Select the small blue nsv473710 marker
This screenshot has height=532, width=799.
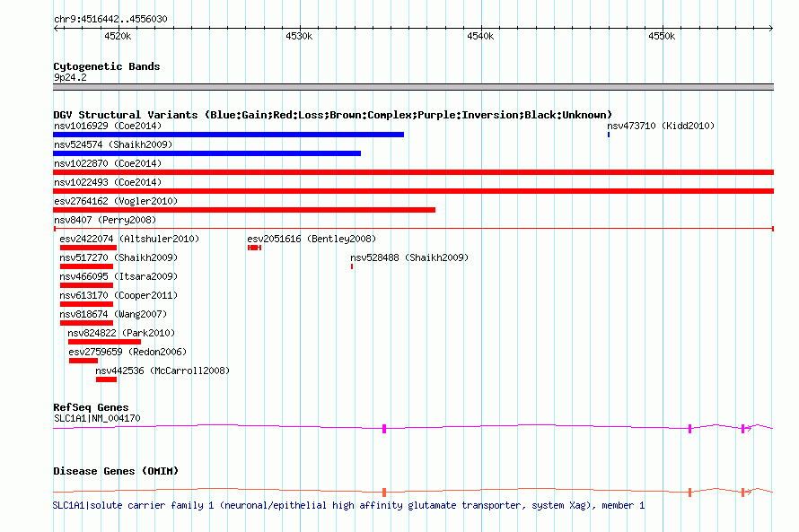pos(609,135)
